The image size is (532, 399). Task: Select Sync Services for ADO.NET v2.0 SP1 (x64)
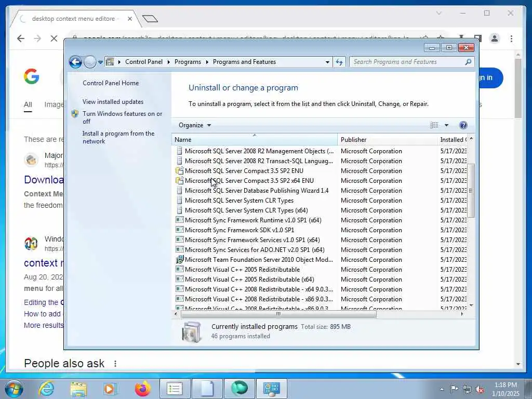pos(255,249)
